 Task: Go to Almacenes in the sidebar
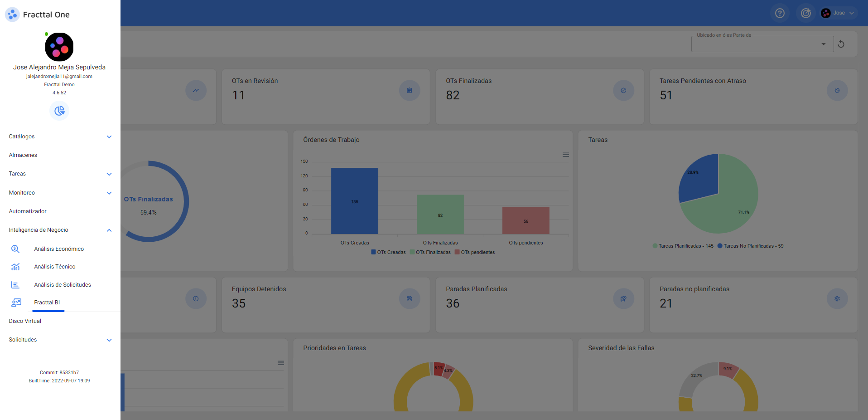click(x=23, y=155)
